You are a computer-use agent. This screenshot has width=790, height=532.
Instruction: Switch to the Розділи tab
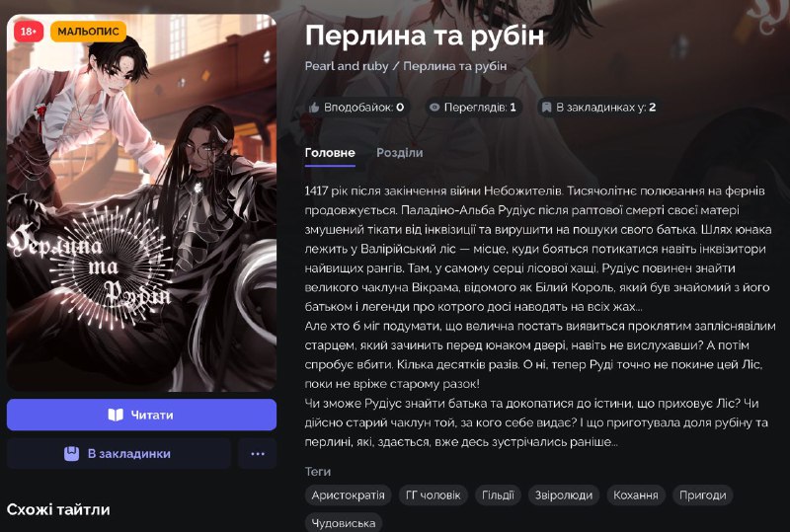pos(400,153)
